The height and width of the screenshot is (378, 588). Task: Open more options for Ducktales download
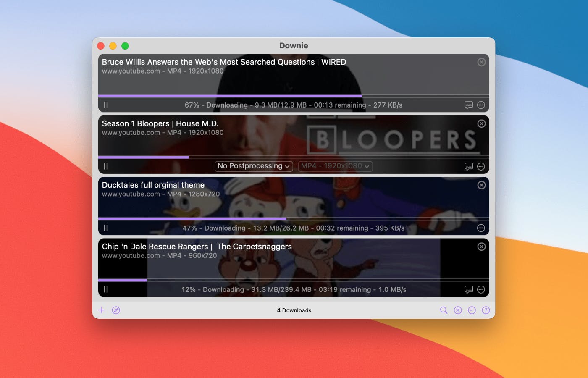481,228
